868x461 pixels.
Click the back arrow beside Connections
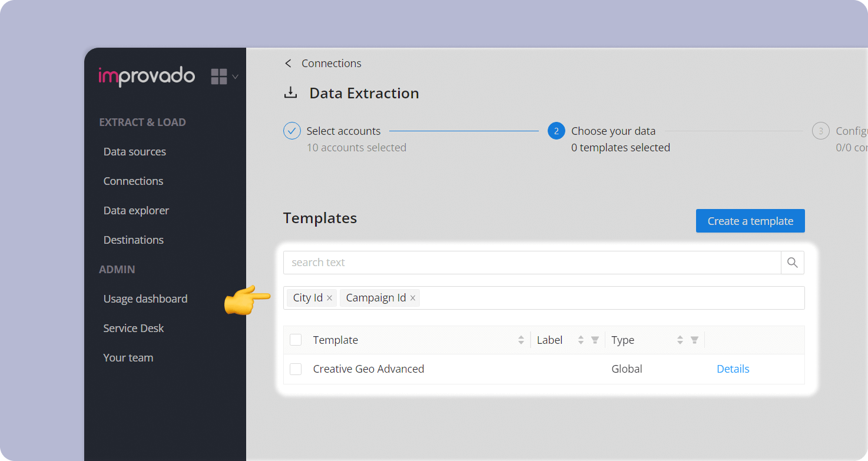click(x=288, y=64)
